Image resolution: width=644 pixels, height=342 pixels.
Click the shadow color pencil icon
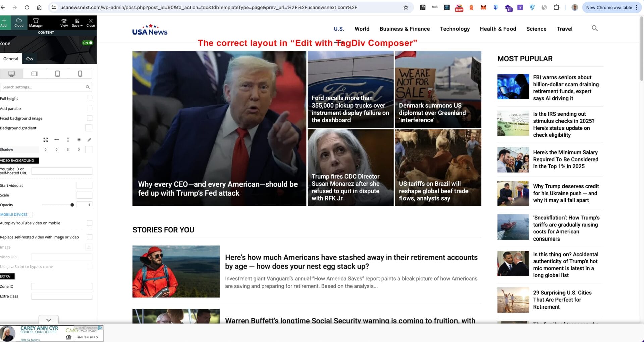click(89, 140)
